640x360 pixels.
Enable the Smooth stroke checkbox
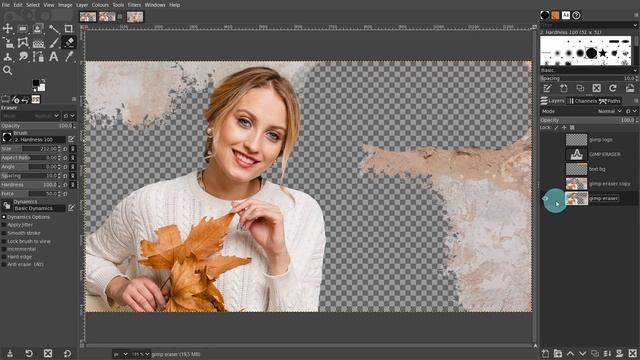click(4, 233)
